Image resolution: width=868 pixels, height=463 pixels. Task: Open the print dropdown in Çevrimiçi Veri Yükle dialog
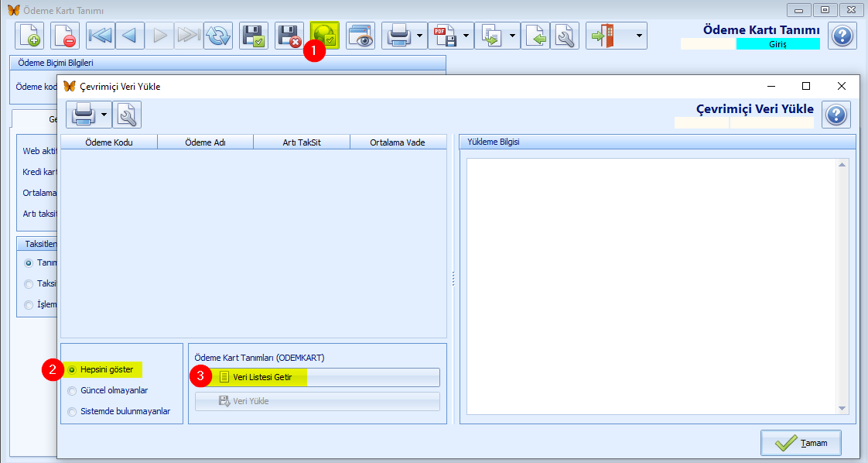104,115
